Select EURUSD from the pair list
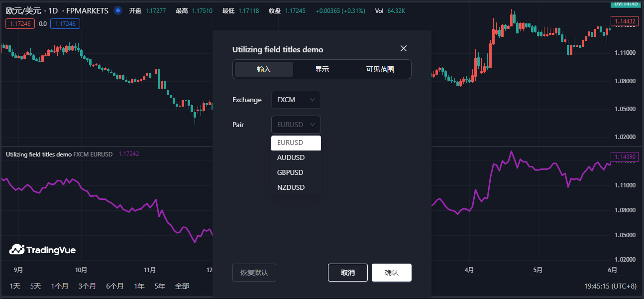 pyautogui.click(x=296, y=143)
